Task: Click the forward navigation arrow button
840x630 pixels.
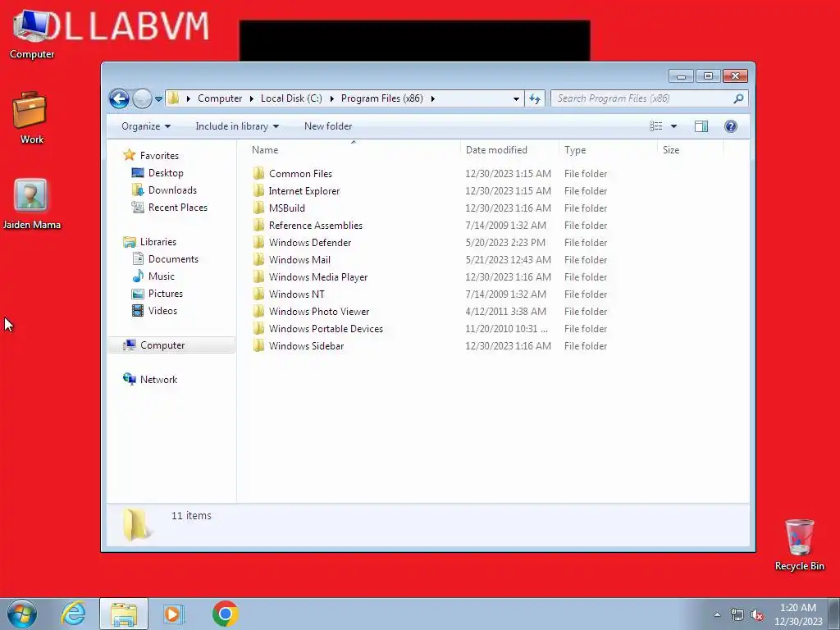Action: coord(142,98)
